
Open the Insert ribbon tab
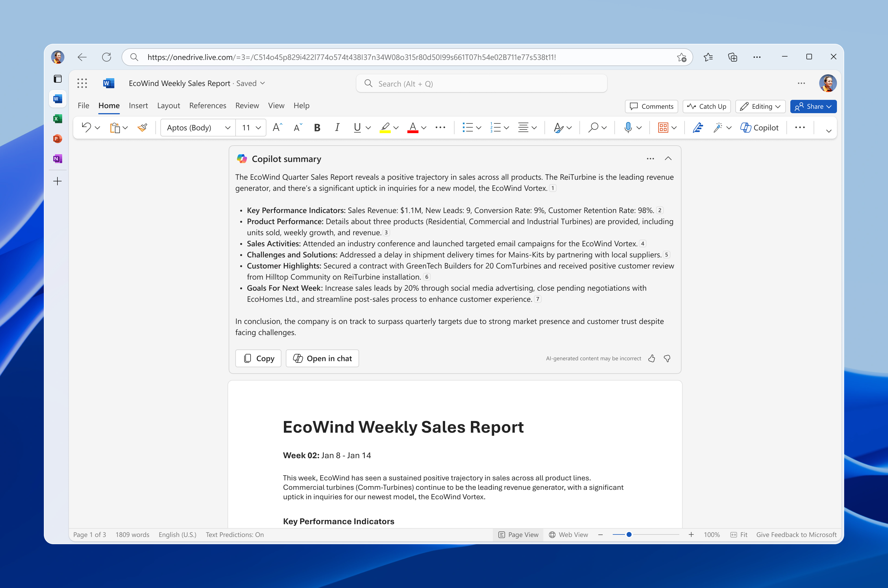pyautogui.click(x=138, y=106)
